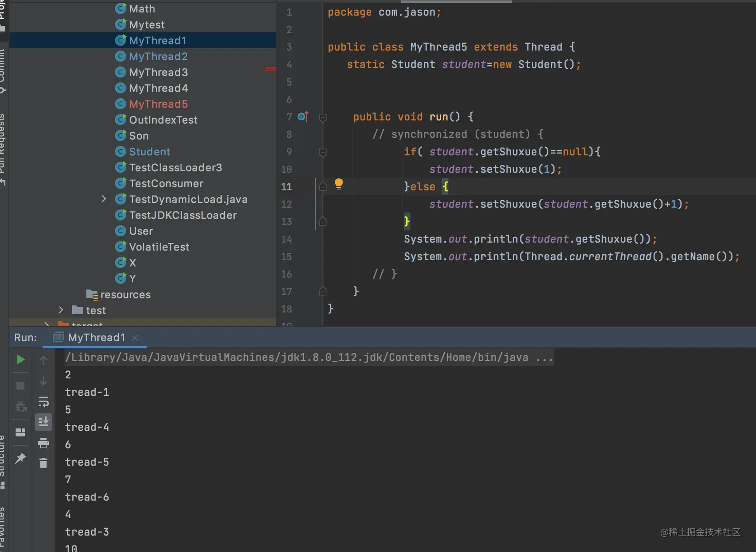This screenshot has height=552, width=756.
Task: Select TestDynamicLoad.java in project tree
Action: 188,199
